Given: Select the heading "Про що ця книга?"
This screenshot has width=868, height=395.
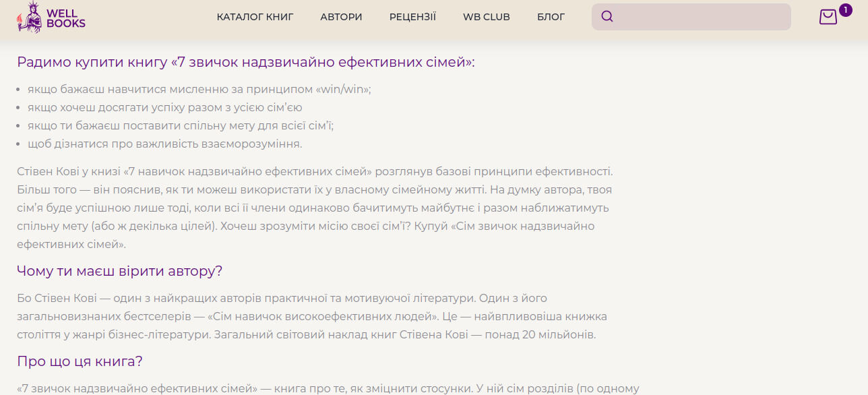Looking at the screenshot, I should (80, 361).
